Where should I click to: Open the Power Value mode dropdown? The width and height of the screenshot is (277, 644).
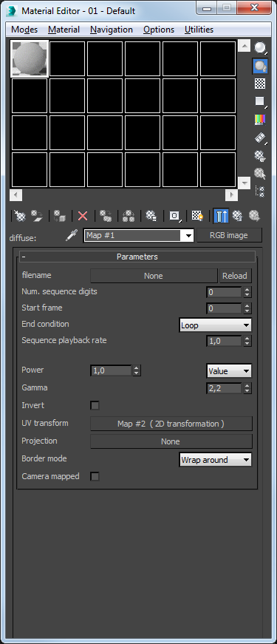tap(228, 371)
